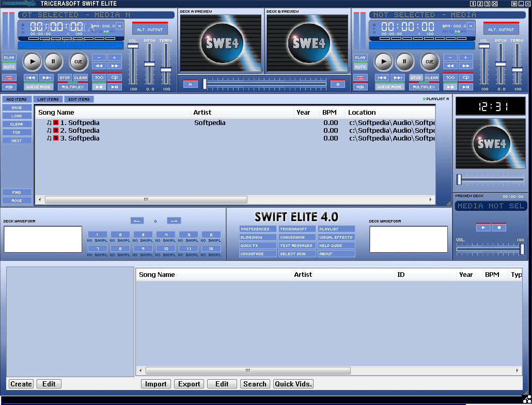Play the preview deck media
Image resolution: width=532 pixels, height=405 pixels.
click(x=483, y=227)
